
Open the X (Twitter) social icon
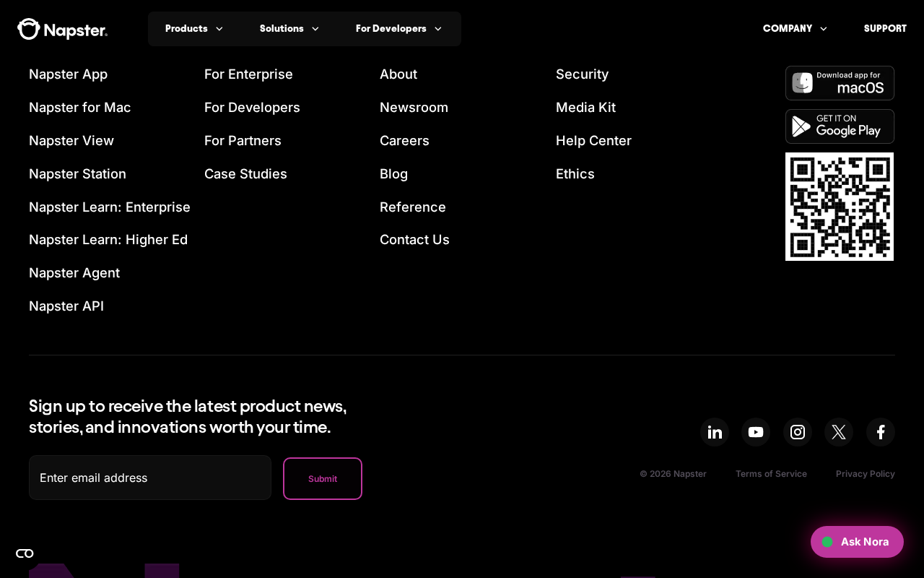coord(839,432)
